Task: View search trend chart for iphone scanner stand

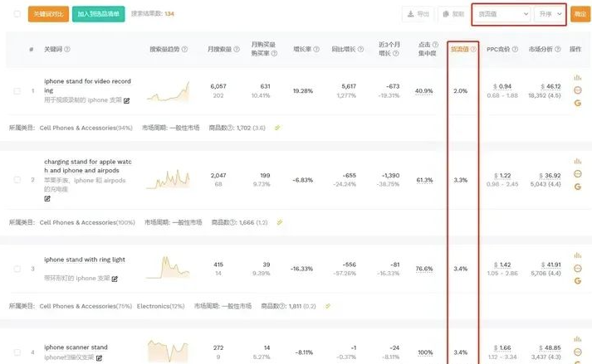Action: coord(168,351)
